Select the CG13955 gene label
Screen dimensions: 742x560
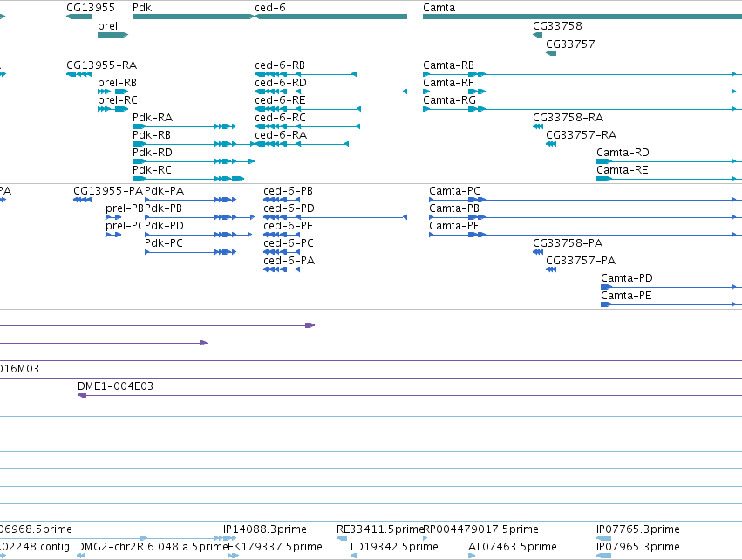(x=91, y=8)
